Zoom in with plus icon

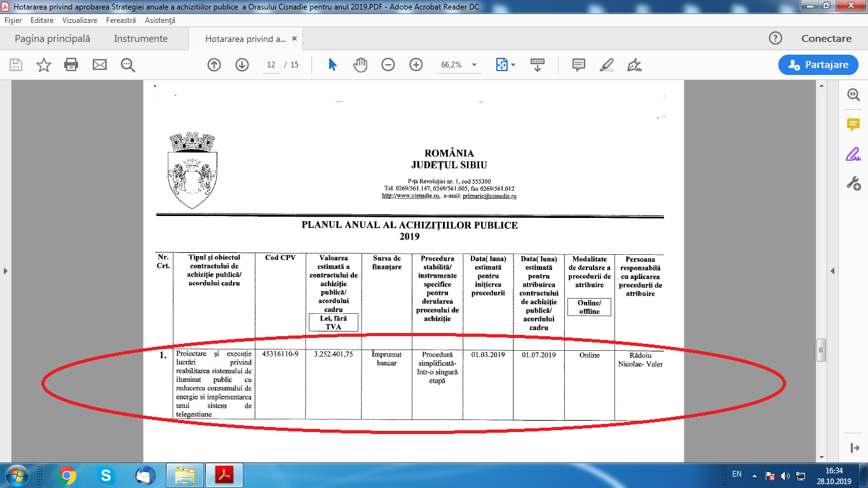[x=416, y=65]
